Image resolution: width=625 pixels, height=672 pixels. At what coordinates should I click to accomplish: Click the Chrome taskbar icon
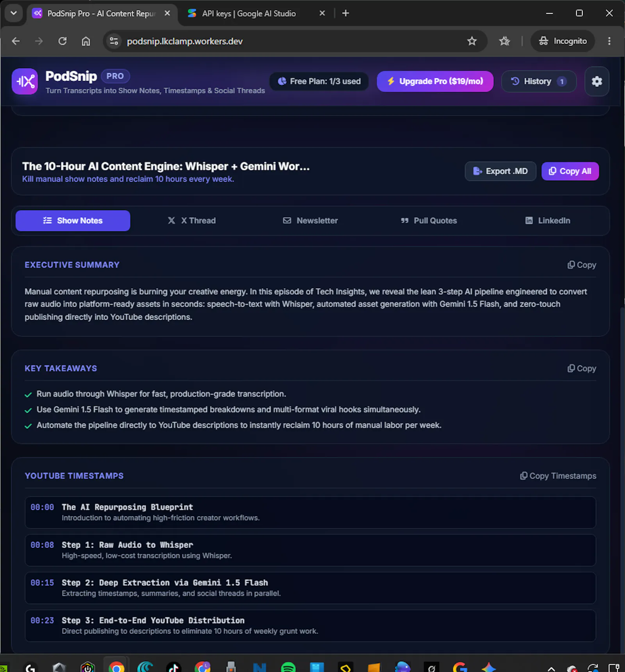(x=116, y=667)
